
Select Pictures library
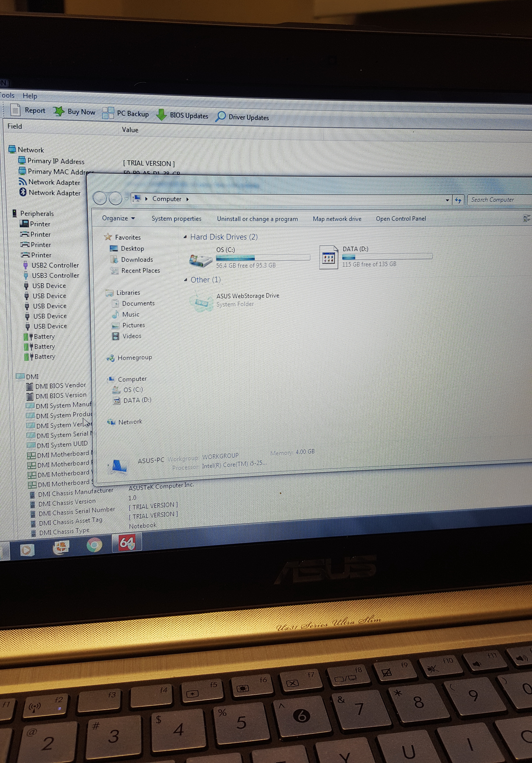[134, 325]
